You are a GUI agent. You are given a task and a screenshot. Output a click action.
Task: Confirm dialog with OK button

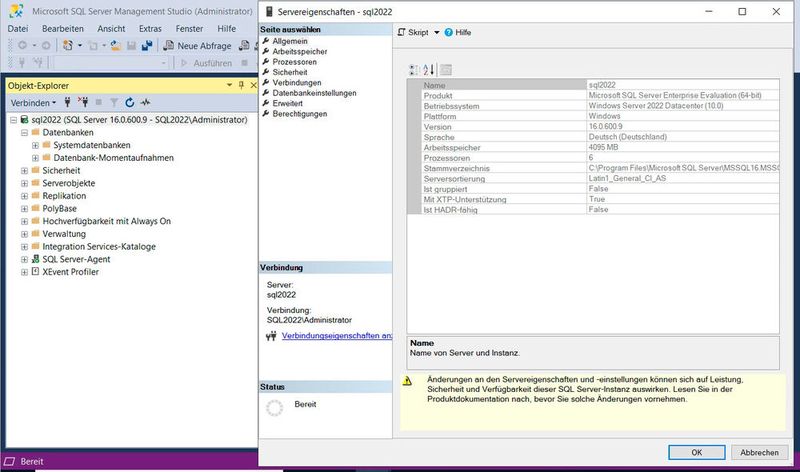696,452
